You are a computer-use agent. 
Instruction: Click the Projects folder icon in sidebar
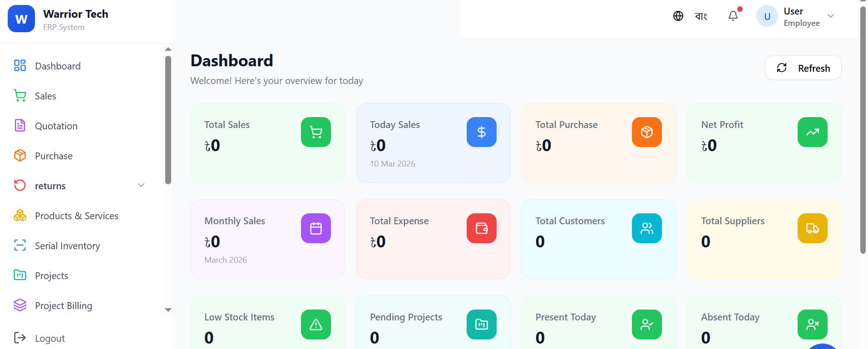pos(20,275)
